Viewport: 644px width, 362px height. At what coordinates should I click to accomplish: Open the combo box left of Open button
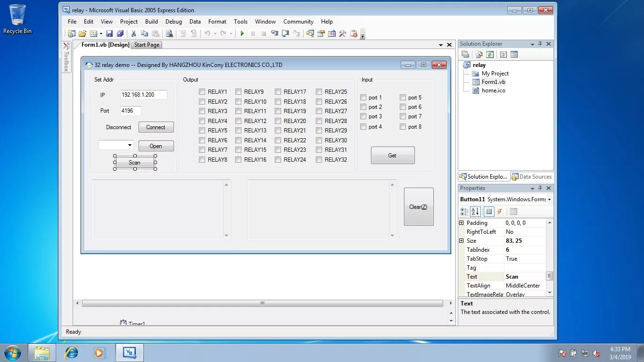[x=116, y=145]
